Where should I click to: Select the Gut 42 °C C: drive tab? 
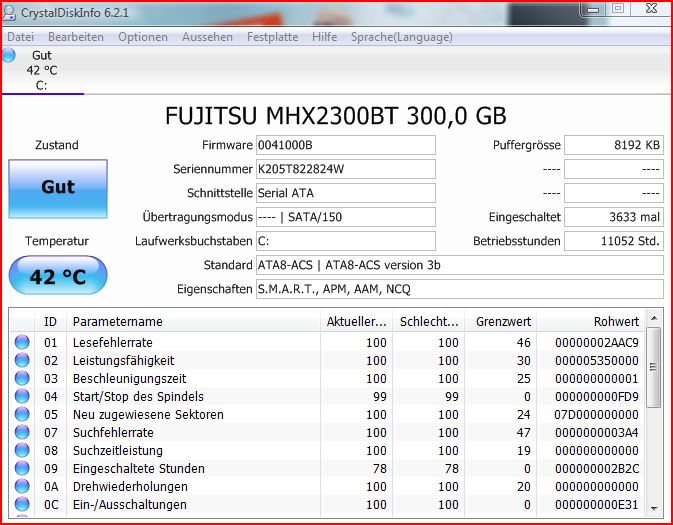click(x=42, y=70)
